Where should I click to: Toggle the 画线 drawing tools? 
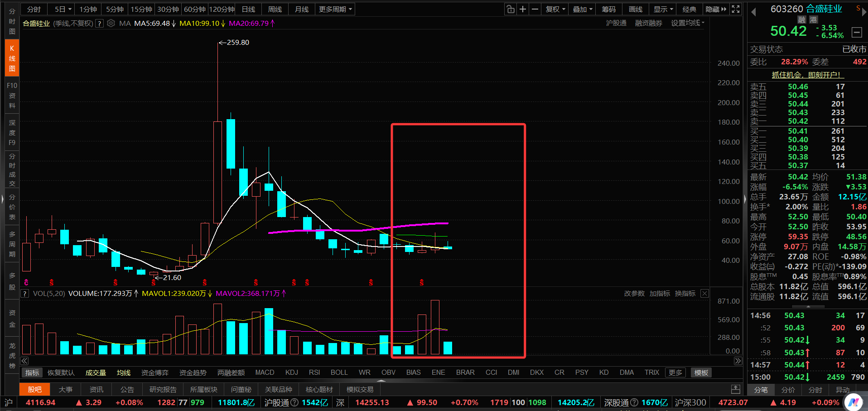636,9
